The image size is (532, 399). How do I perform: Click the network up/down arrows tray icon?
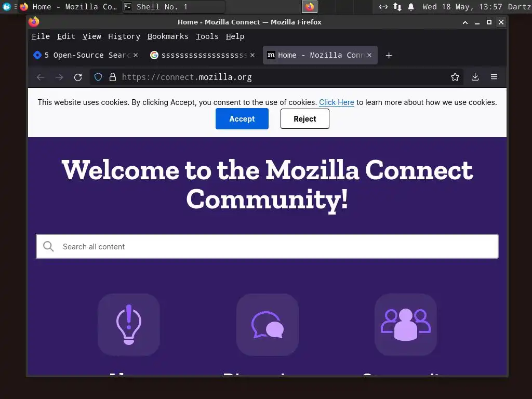point(397,7)
